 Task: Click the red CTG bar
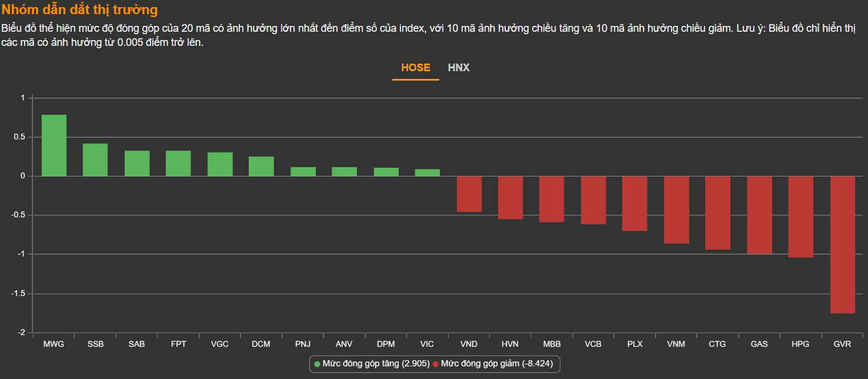717,212
